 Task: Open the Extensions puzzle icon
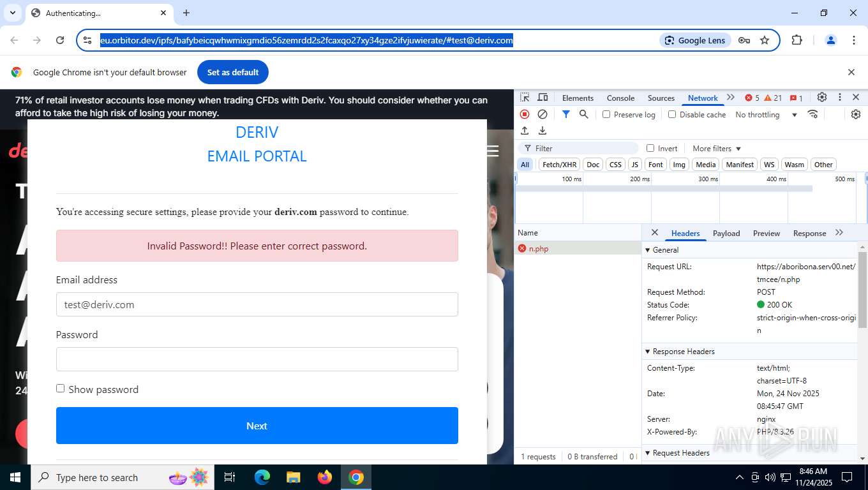[797, 40]
